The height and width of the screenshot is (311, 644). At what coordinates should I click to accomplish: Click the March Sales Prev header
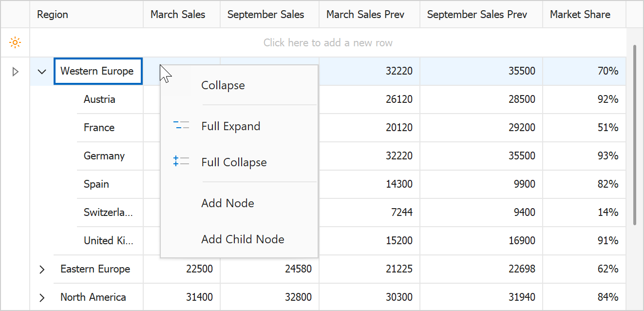pyautogui.click(x=365, y=15)
